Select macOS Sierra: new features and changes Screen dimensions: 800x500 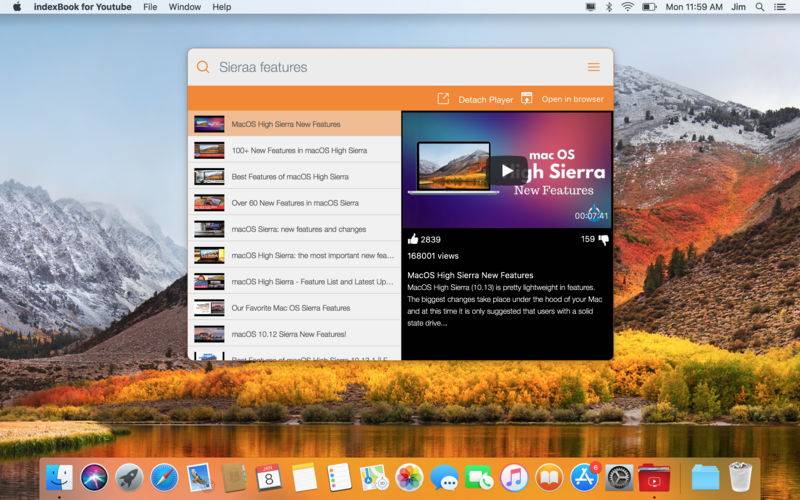coord(294,229)
